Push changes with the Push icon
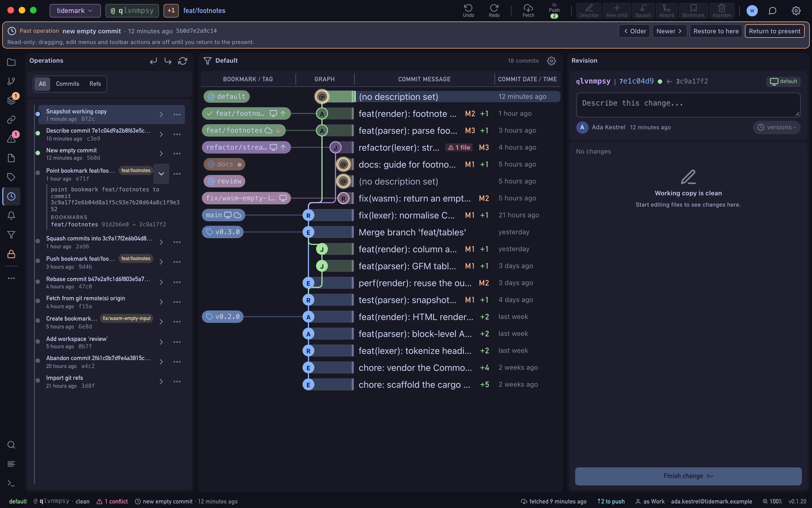Screen dimensions: 812x508 (554, 11)
